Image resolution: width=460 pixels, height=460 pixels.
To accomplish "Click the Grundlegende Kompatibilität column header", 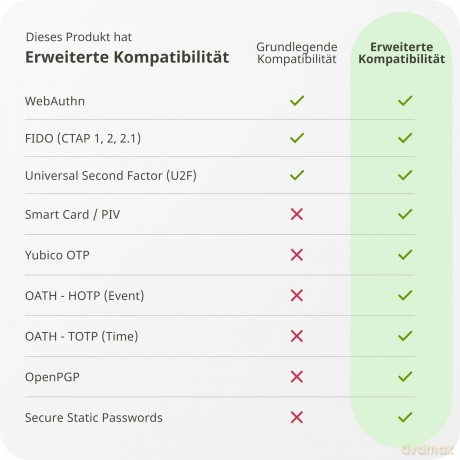I will pos(297,53).
